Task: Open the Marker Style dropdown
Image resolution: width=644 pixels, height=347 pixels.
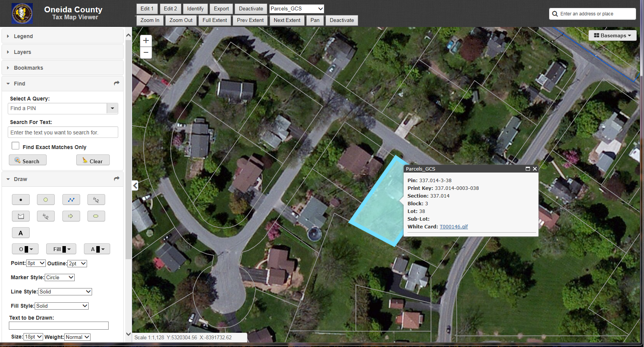Action: point(60,277)
